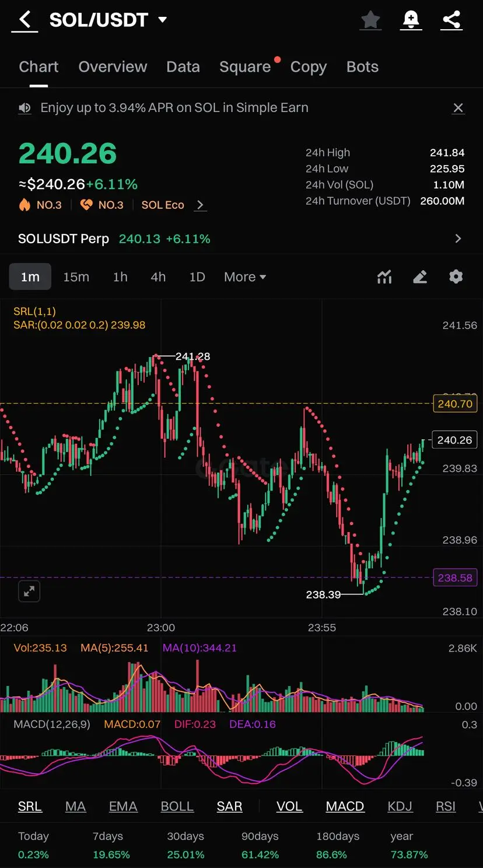Toggle the SAR indicator
This screenshot has height=868, width=483.
pyautogui.click(x=229, y=806)
